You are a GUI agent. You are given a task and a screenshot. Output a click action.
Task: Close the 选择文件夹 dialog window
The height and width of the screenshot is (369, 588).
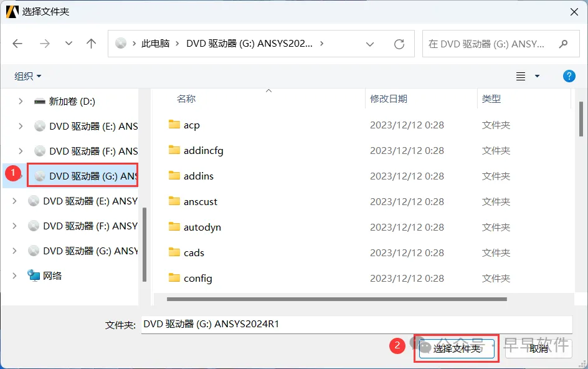[574, 12]
